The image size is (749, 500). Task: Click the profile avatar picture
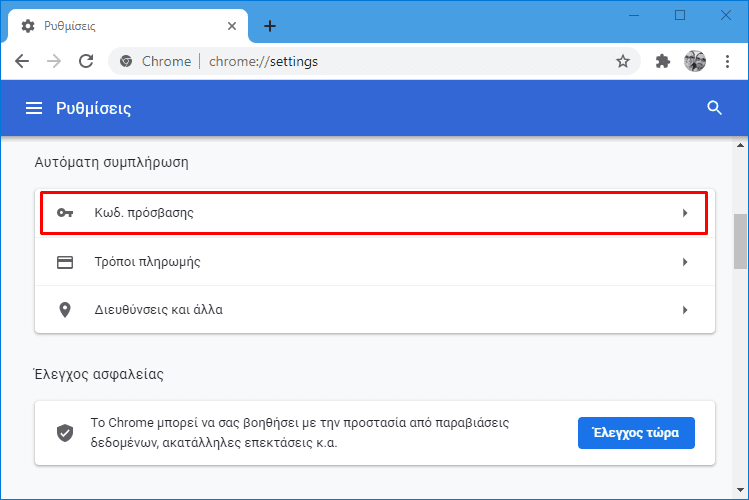[695, 61]
